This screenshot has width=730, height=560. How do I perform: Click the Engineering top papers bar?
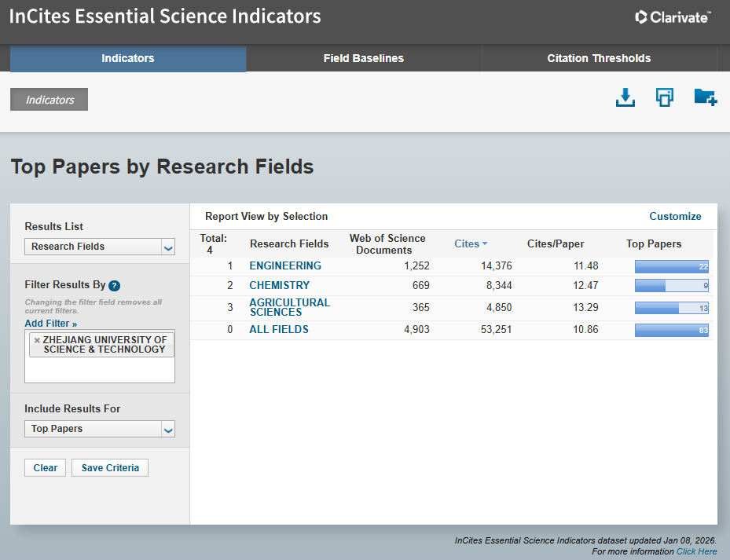[x=671, y=266]
